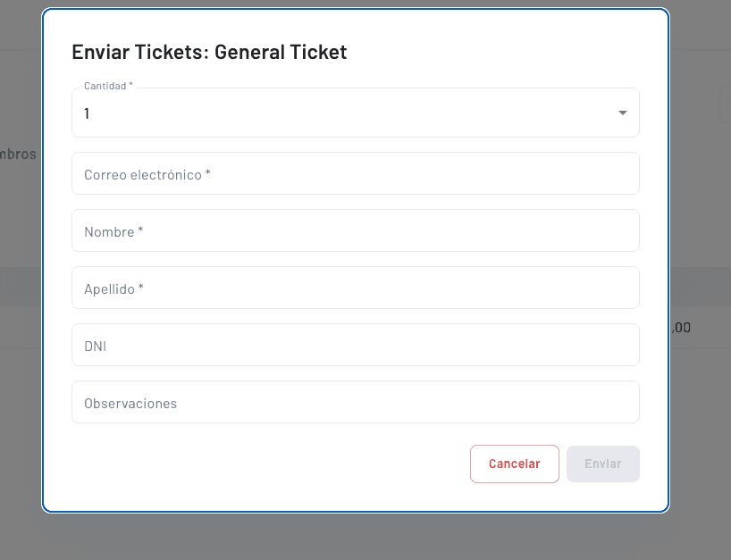
Task: Click the red Cancelar label text
Action: click(x=515, y=464)
